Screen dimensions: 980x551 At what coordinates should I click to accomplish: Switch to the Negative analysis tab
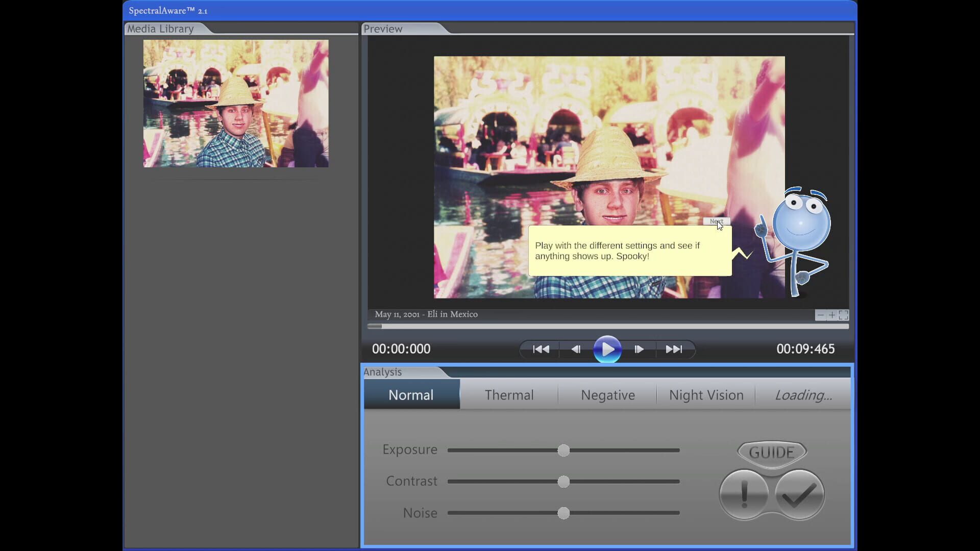tap(607, 394)
